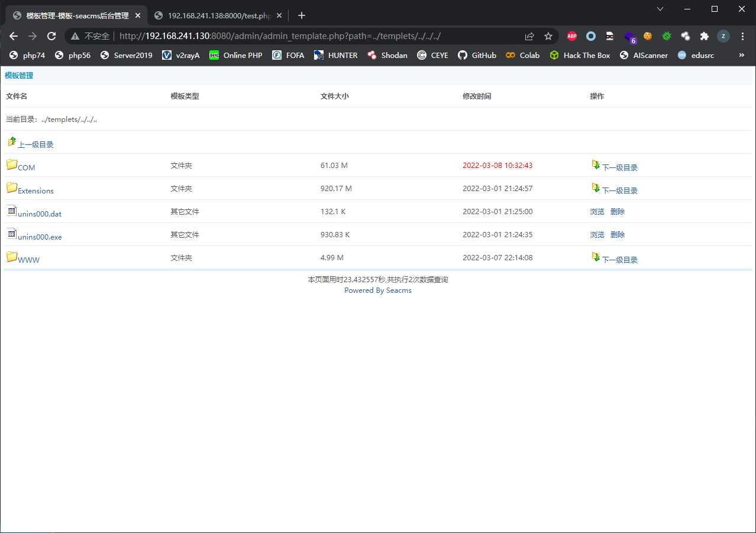Go up via 上一级目录 link
This screenshot has width=756, height=533.
pyautogui.click(x=35, y=144)
